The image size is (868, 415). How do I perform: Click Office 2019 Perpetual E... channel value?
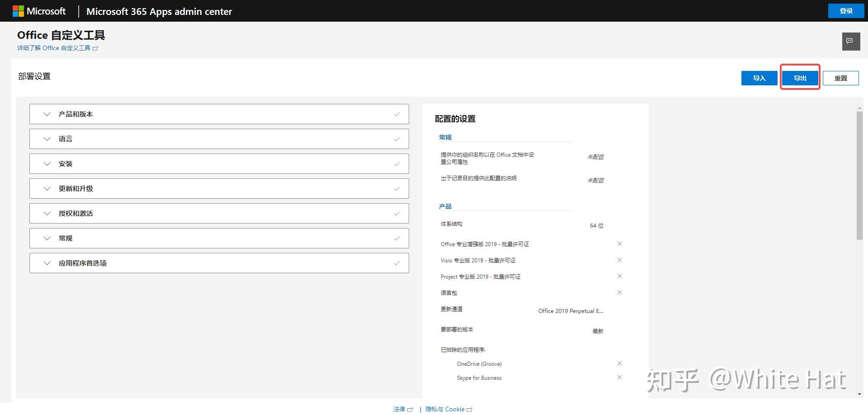tap(571, 311)
